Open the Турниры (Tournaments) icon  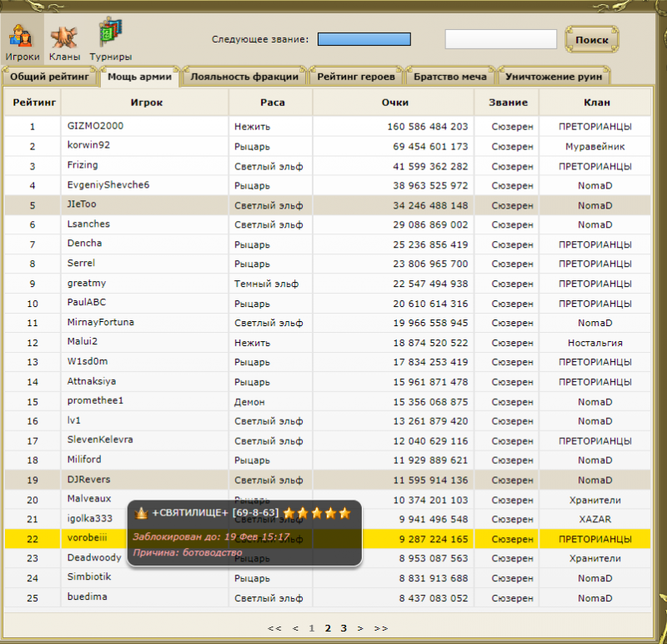[110, 42]
